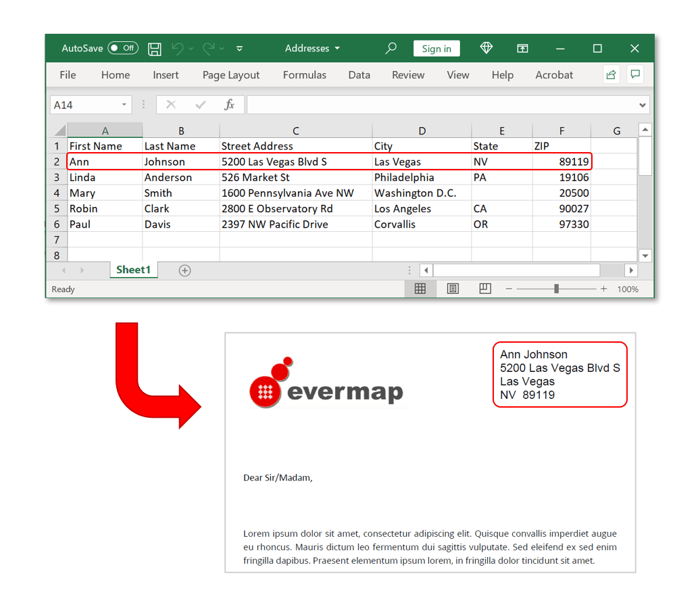Switch to Page Layout view icon
This screenshot has height=603, width=700.
coord(452,289)
